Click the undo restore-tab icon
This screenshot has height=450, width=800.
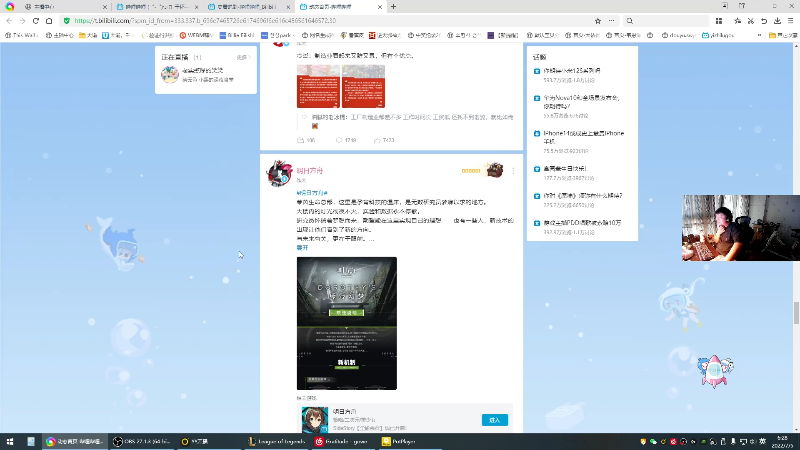(x=764, y=21)
